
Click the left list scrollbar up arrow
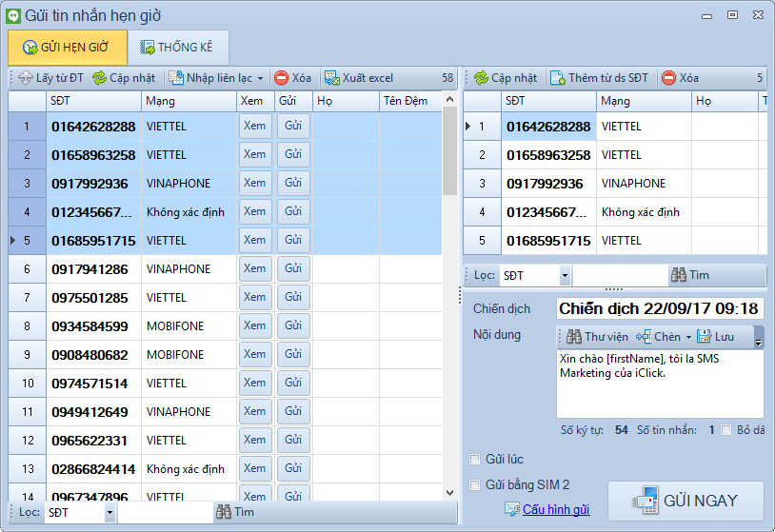click(449, 100)
